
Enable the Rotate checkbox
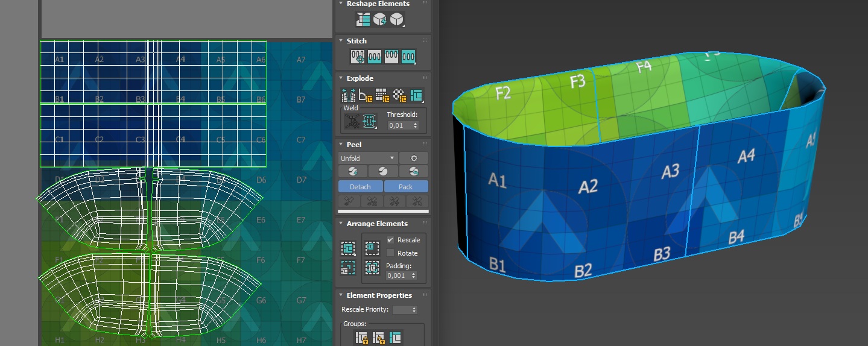(390, 253)
